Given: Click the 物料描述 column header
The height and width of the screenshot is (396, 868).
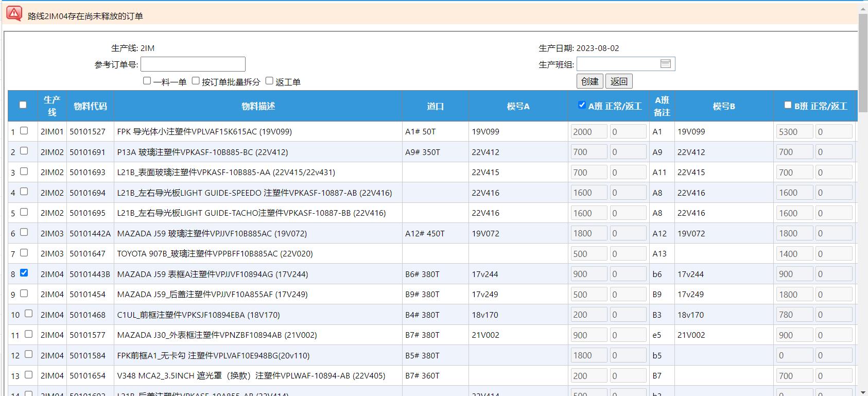Looking at the screenshot, I should point(258,106).
